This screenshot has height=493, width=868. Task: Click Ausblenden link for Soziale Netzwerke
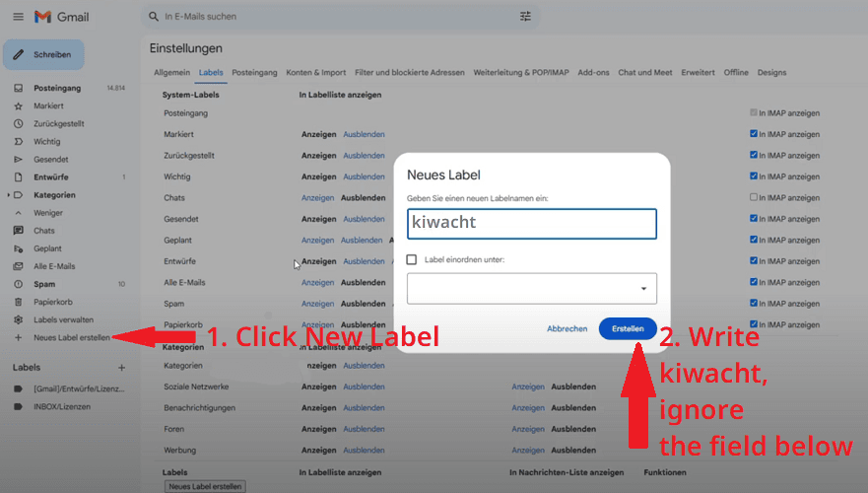point(364,387)
